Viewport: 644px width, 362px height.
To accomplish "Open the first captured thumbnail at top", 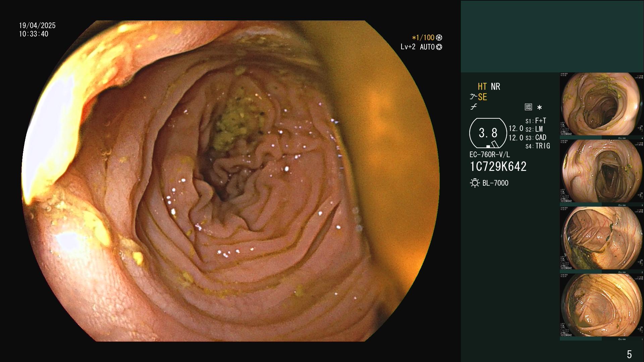I will tap(601, 104).
